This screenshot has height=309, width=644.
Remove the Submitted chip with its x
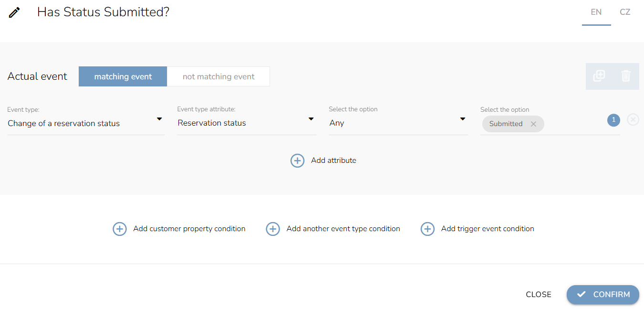[533, 124]
